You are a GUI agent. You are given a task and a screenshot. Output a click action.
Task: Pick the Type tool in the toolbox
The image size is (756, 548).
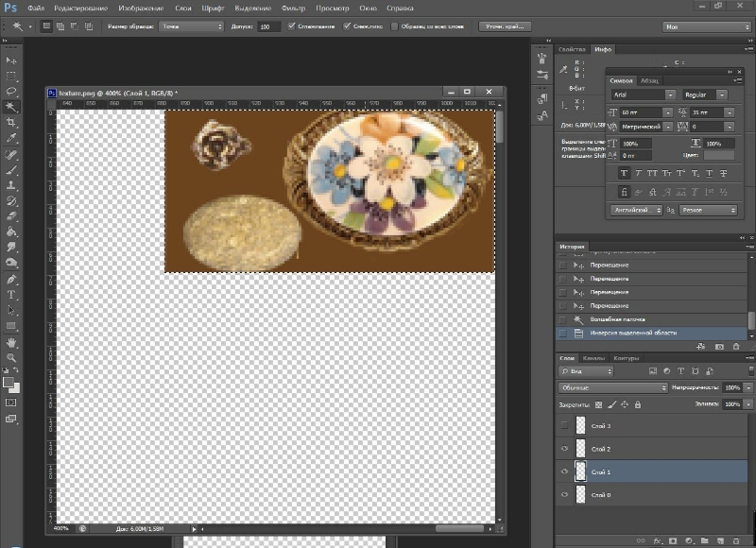point(11,295)
